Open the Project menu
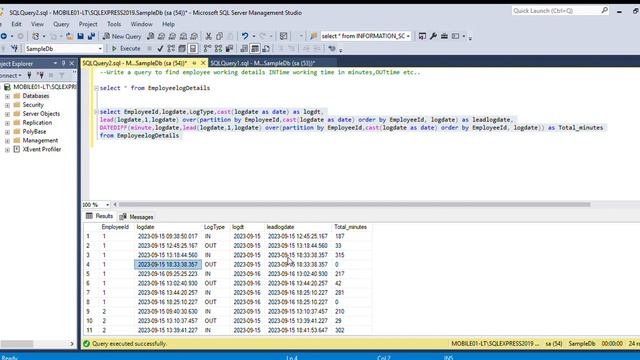640x360 pixels. click(88, 24)
